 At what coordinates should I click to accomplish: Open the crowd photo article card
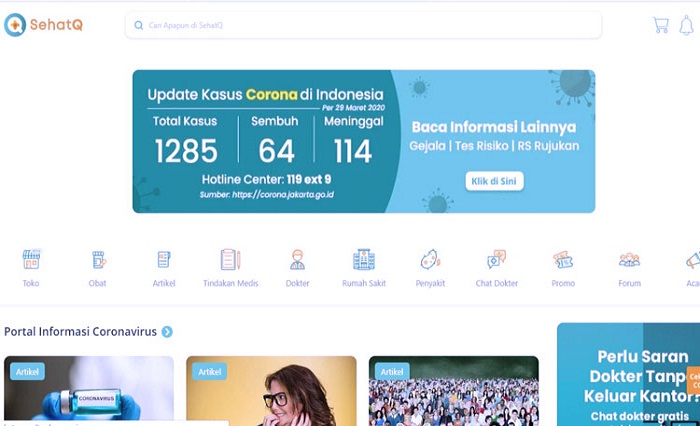(453, 390)
